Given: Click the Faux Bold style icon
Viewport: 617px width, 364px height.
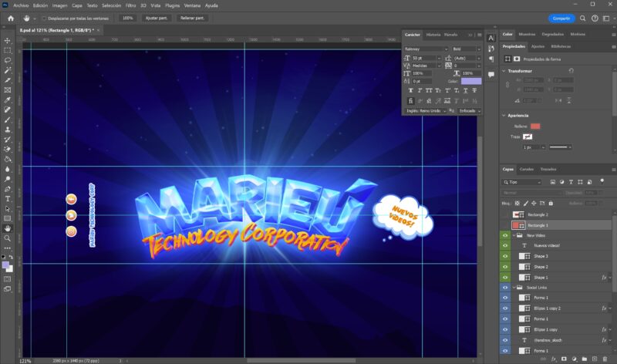Looking at the screenshot, I should click(x=410, y=90).
